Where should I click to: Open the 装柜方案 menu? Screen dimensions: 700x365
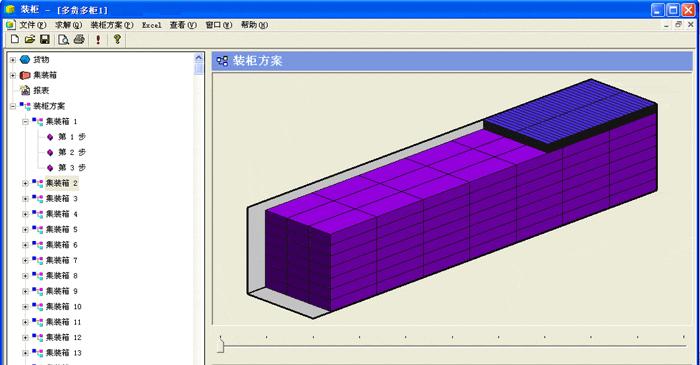point(112,25)
